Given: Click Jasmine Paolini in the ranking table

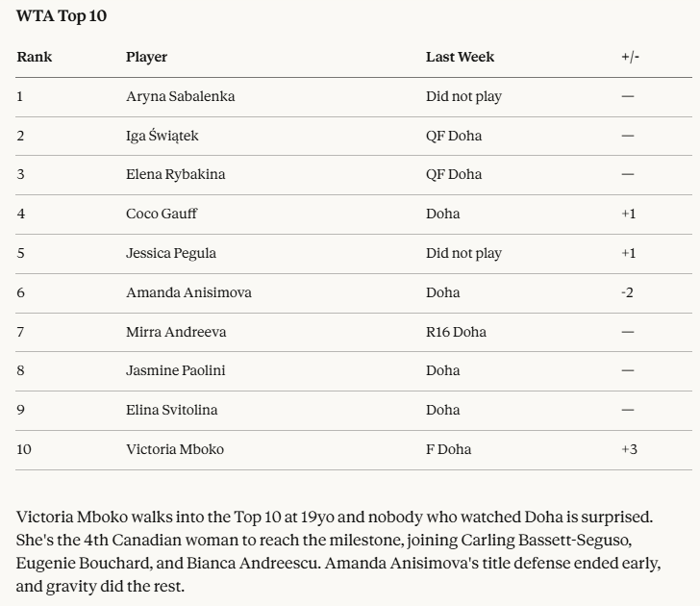Looking at the screenshot, I should point(176,370).
